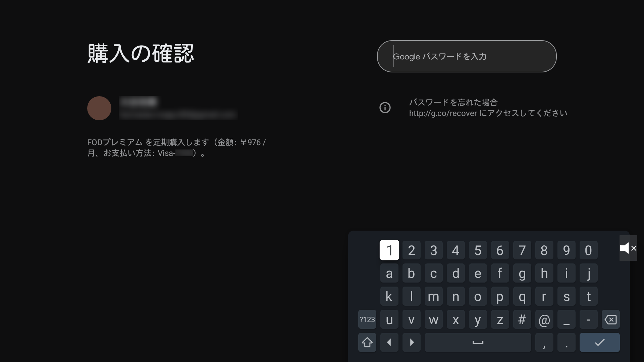
Task: Tap the 3 number key
Action: click(433, 250)
